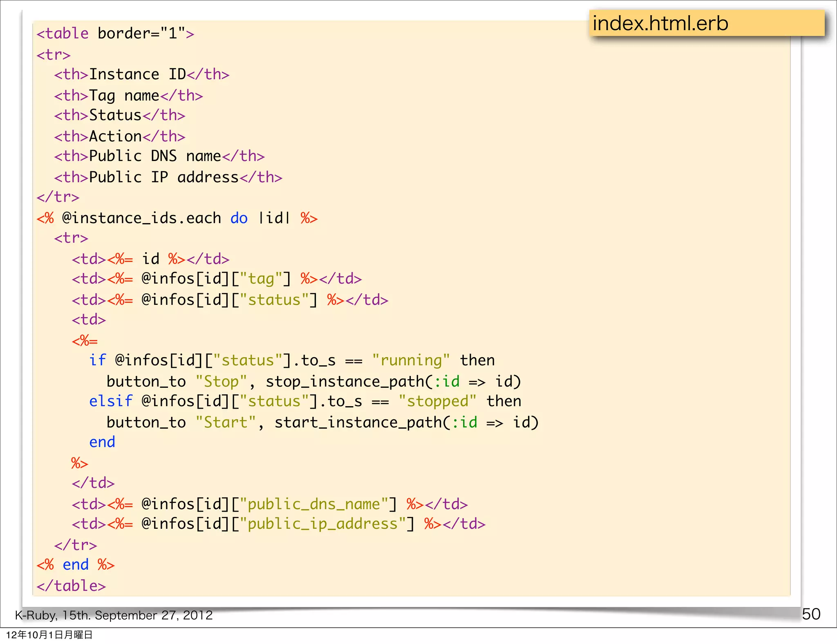The width and height of the screenshot is (837, 644).
Task: Select the Public DNS name header line
Action: [x=159, y=156]
